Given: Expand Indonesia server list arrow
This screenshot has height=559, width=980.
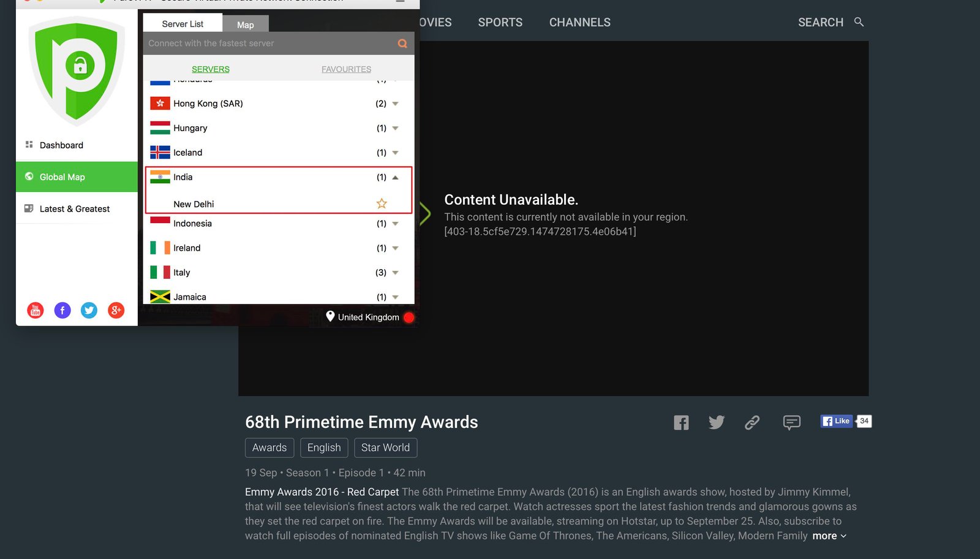Looking at the screenshot, I should [395, 224].
